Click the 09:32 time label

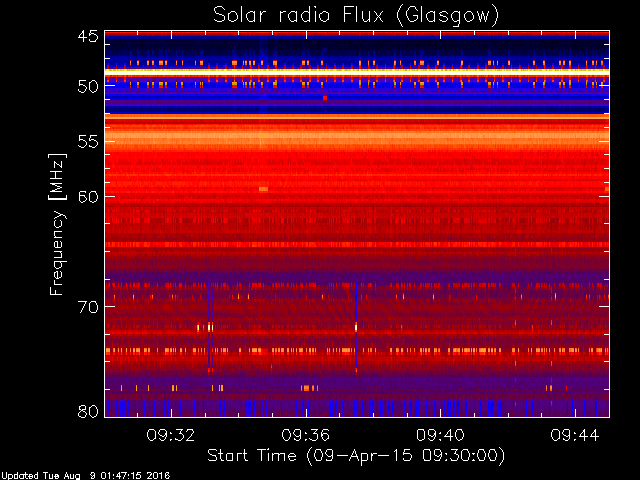pyautogui.click(x=171, y=435)
